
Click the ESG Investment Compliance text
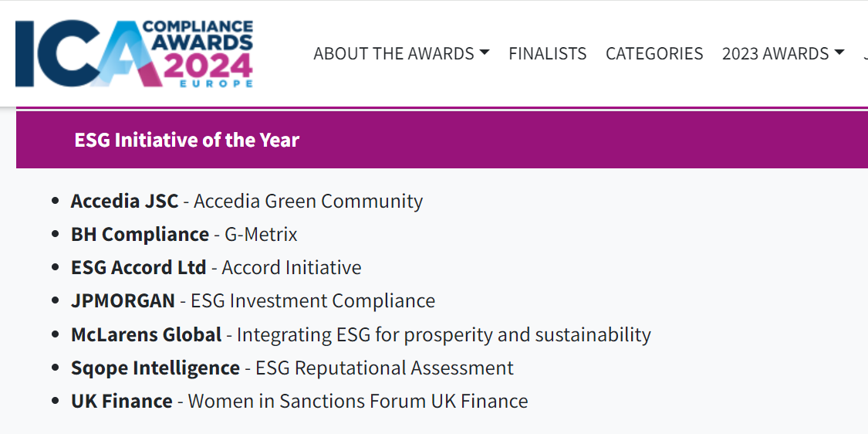pos(312,300)
